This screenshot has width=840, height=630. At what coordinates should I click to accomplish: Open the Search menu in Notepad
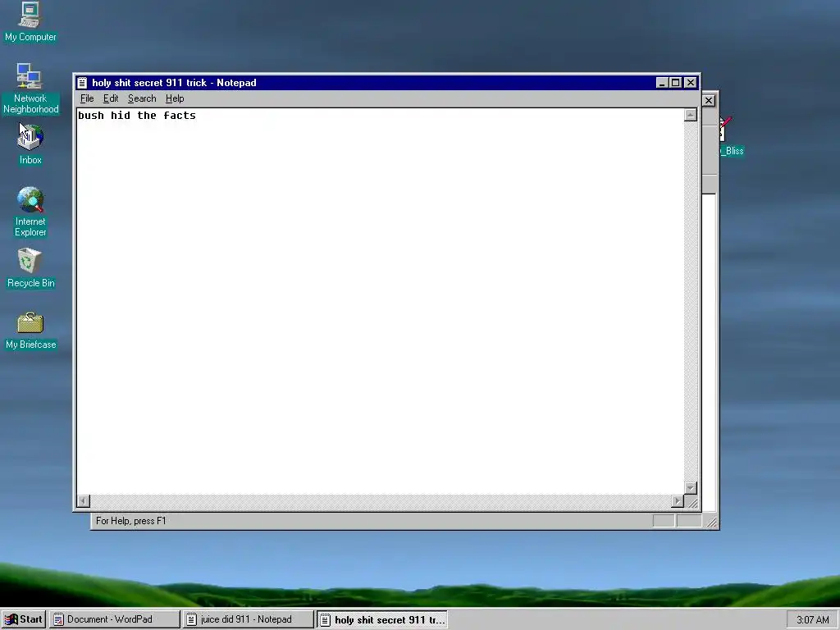[142, 98]
